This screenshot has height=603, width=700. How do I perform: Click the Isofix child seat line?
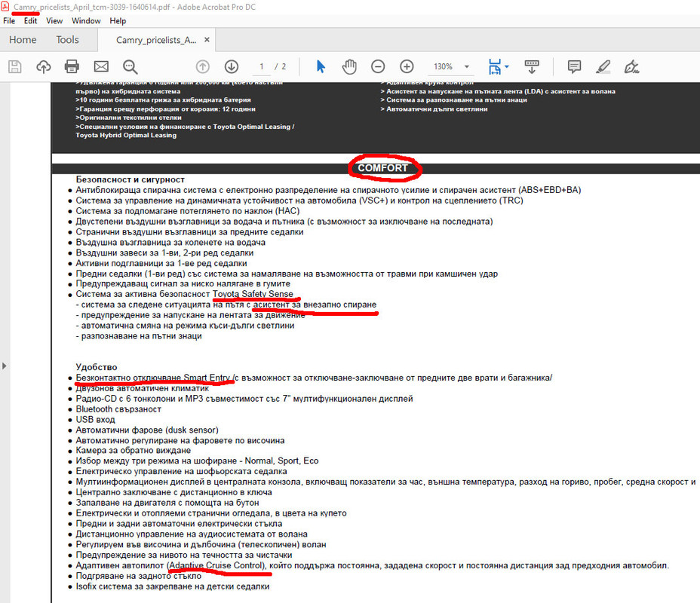[172, 586]
